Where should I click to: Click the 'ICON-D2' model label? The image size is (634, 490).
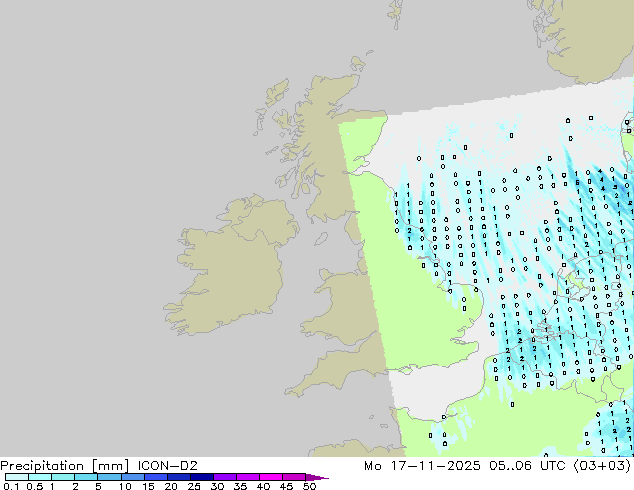(167, 466)
